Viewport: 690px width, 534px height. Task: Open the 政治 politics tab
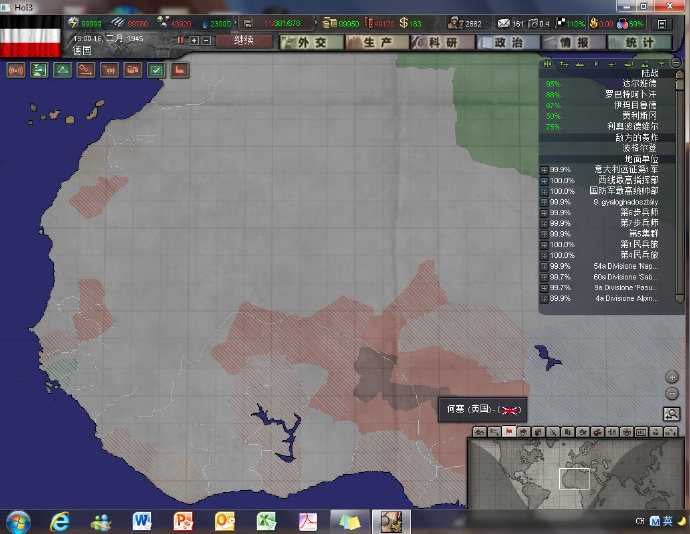[x=508, y=42]
